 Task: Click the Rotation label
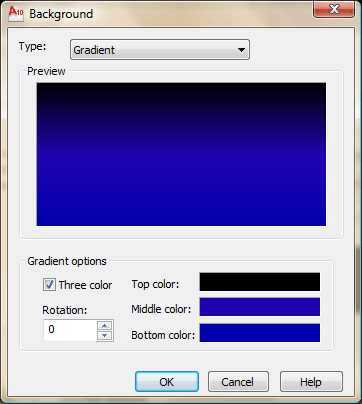click(x=65, y=310)
